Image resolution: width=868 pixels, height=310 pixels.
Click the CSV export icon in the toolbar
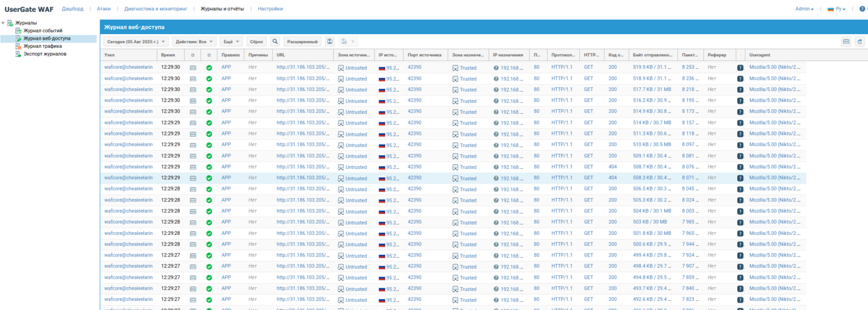coord(859,42)
